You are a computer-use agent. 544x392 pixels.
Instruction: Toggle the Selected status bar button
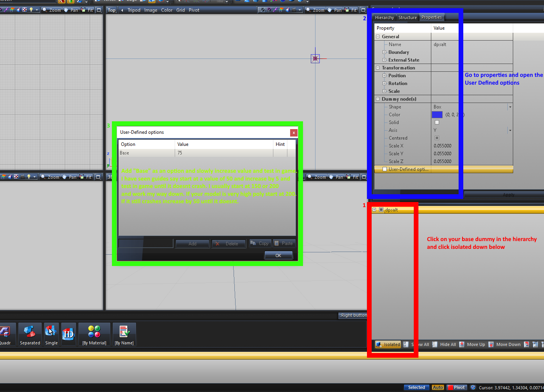click(416, 387)
